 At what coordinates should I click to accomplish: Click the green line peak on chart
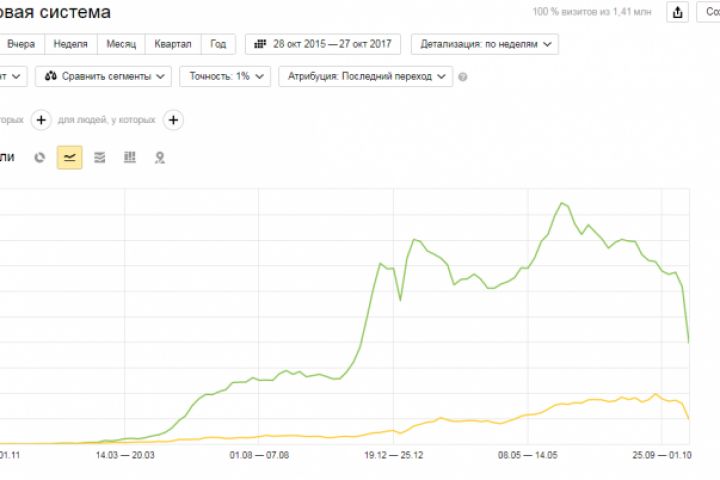pos(562,203)
